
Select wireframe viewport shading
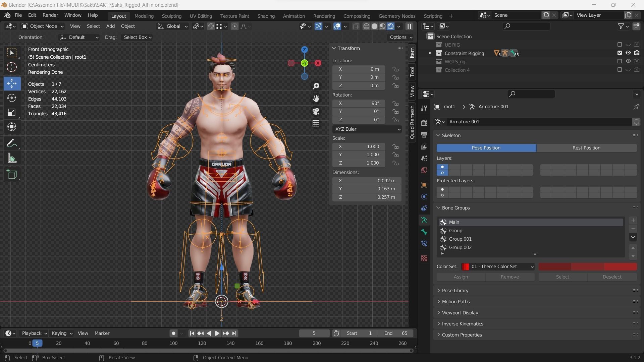click(x=367, y=26)
